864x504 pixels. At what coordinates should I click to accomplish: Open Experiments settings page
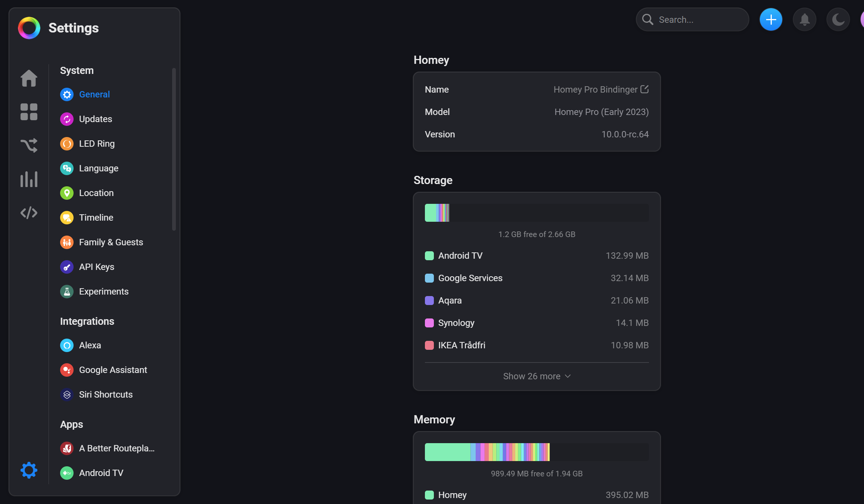103,292
